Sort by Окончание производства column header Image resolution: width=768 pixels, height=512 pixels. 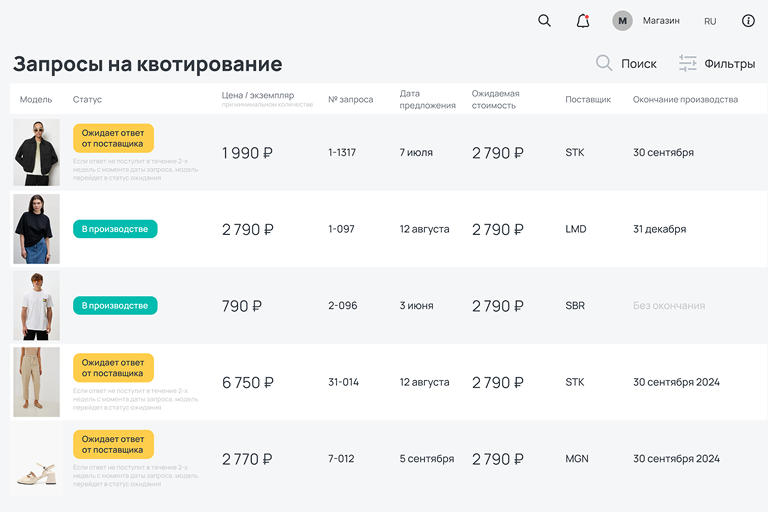click(x=685, y=100)
